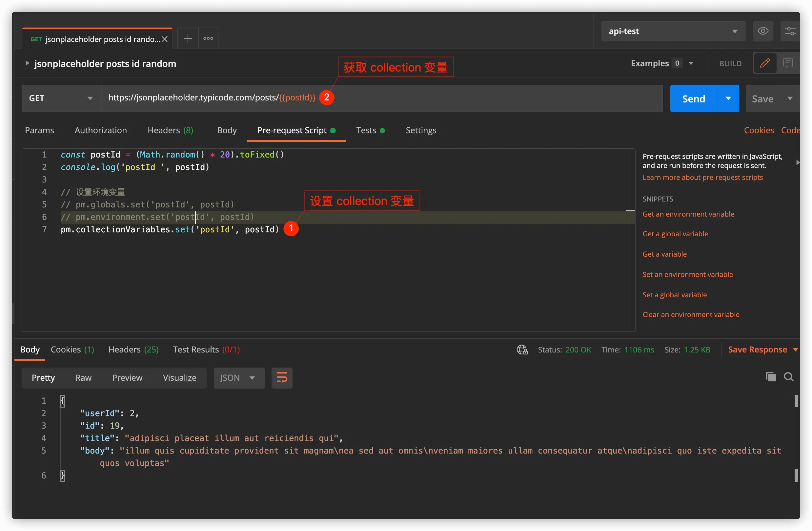Click the 200 OK status text
The height and width of the screenshot is (531, 812).
tap(578, 350)
